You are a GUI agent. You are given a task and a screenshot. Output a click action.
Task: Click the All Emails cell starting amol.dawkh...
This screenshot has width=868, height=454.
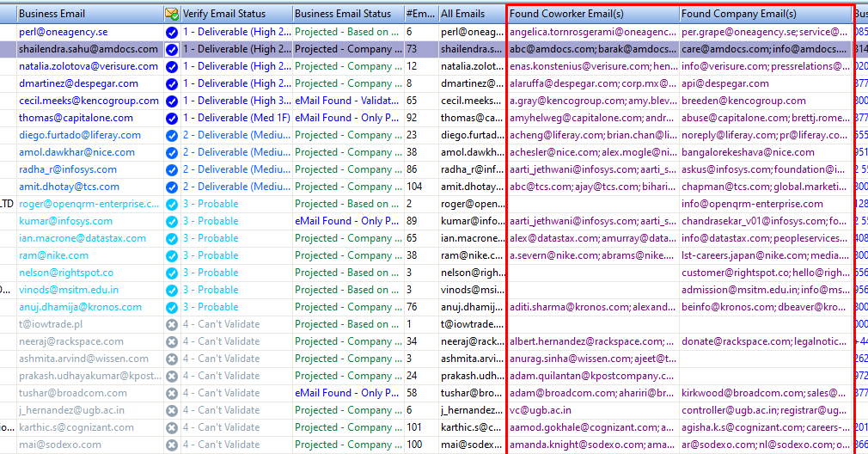[x=472, y=152]
